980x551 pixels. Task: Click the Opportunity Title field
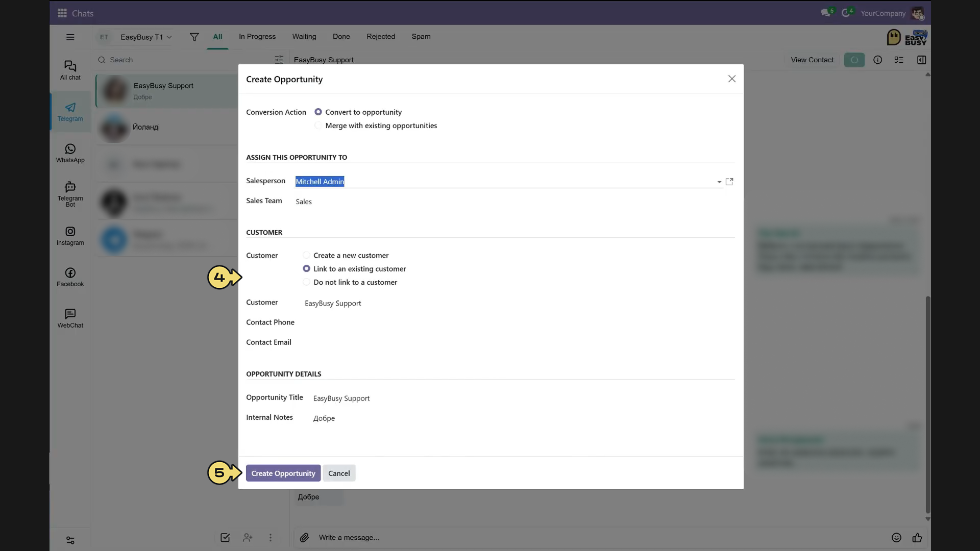[x=523, y=398]
